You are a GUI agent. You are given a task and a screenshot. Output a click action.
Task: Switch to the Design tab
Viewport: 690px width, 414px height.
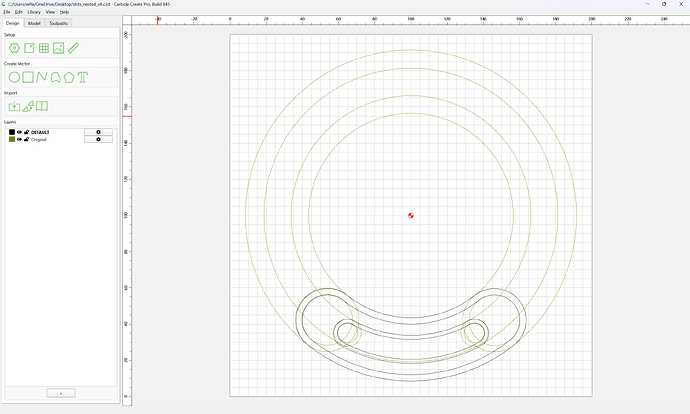pyautogui.click(x=13, y=23)
